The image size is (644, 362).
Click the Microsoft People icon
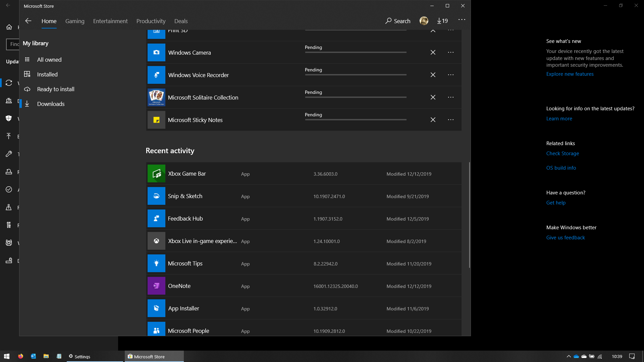pos(156,329)
